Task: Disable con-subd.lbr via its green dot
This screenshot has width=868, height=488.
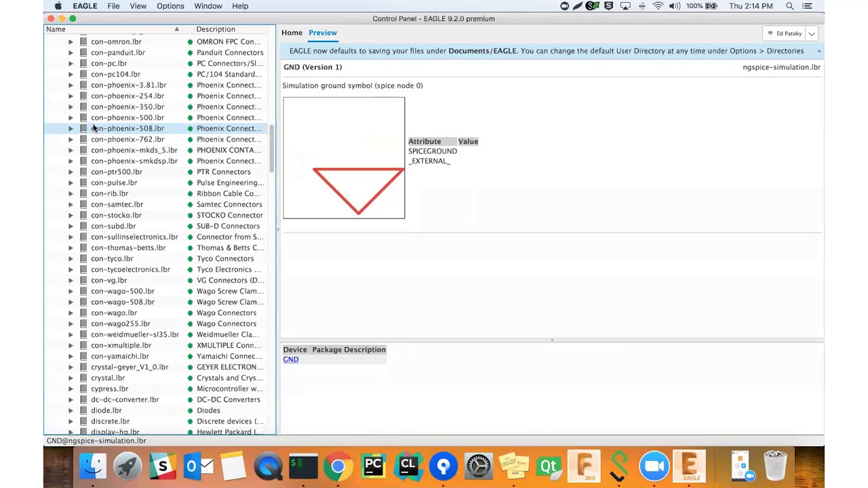Action: coord(191,226)
